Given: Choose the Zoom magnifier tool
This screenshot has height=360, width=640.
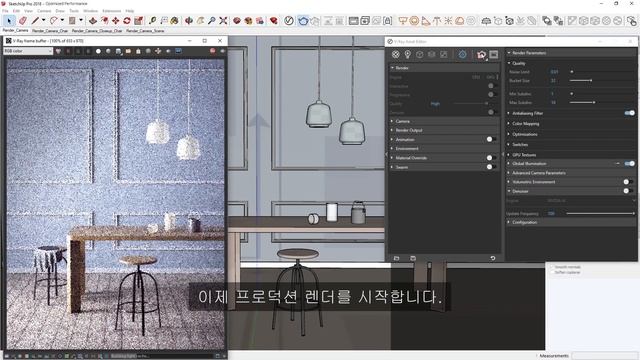Looking at the screenshot, I should 211,20.
